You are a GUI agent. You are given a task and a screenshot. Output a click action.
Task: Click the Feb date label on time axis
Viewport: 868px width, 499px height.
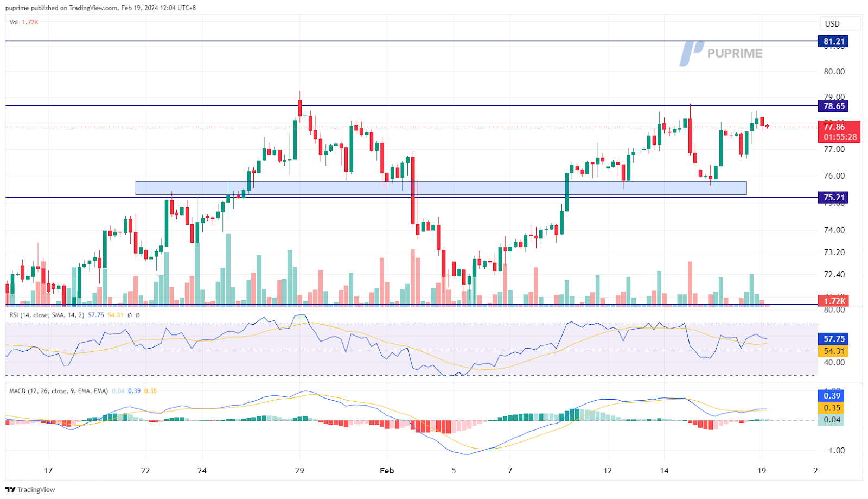coord(387,470)
